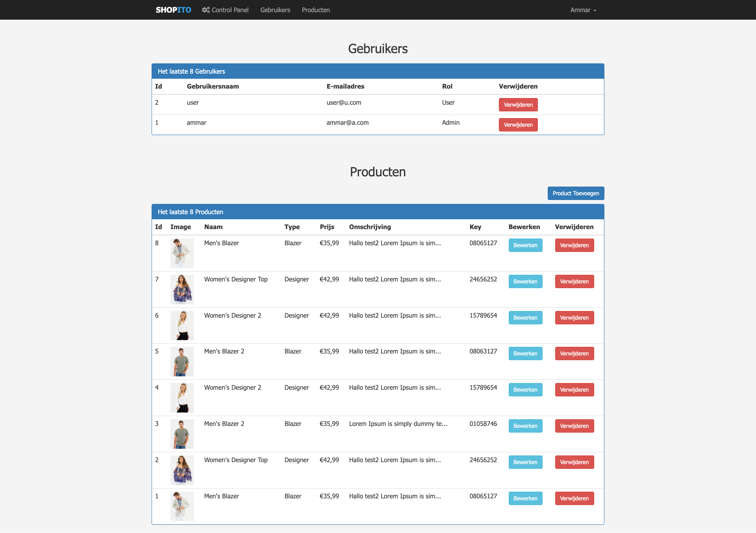Viewport: 756px width, 533px height.
Task: Click Verwijderen for product id 3
Action: pyautogui.click(x=574, y=426)
